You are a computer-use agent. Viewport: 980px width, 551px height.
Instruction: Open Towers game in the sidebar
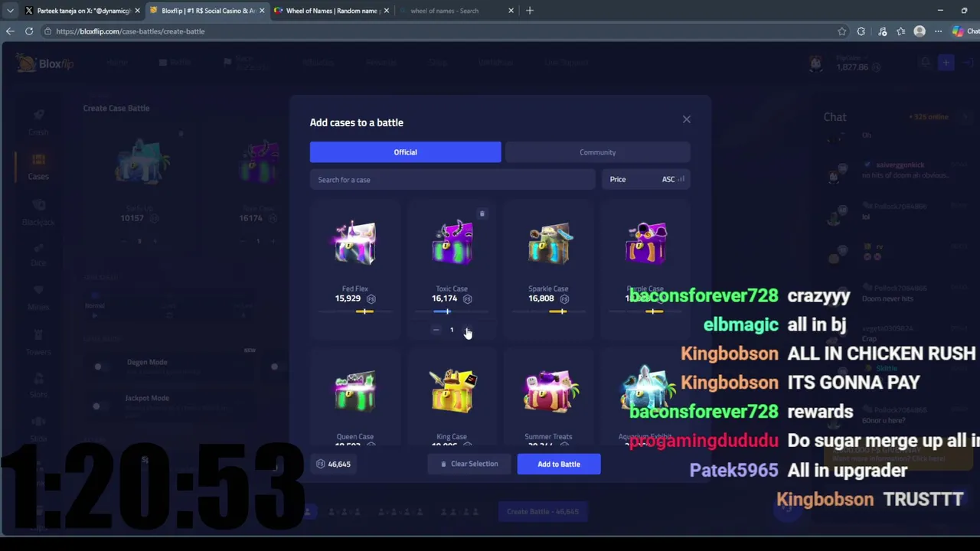[x=38, y=343]
